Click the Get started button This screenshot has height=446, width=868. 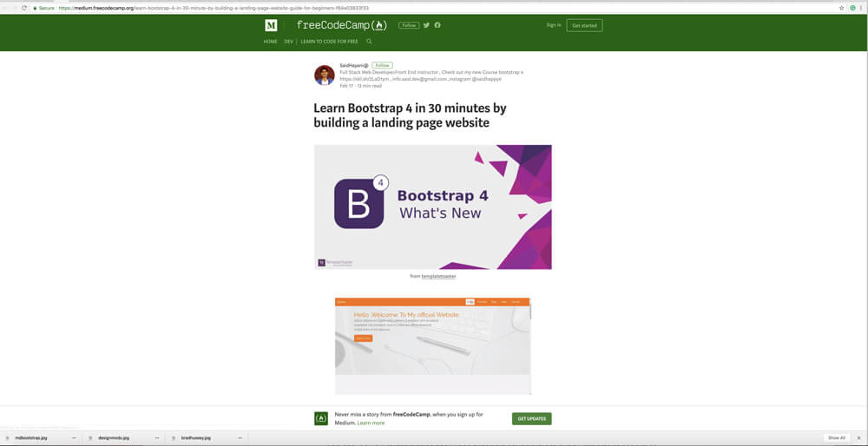point(584,25)
